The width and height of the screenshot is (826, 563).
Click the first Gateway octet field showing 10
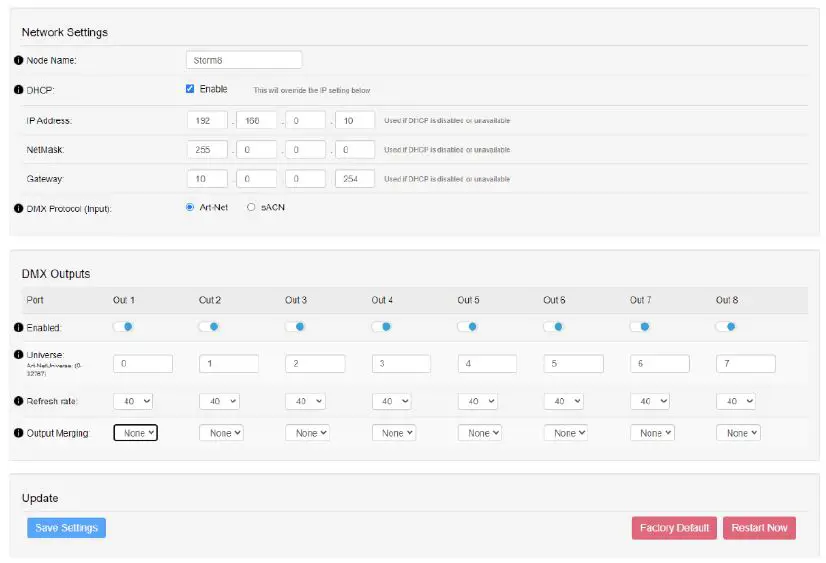[207, 179]
